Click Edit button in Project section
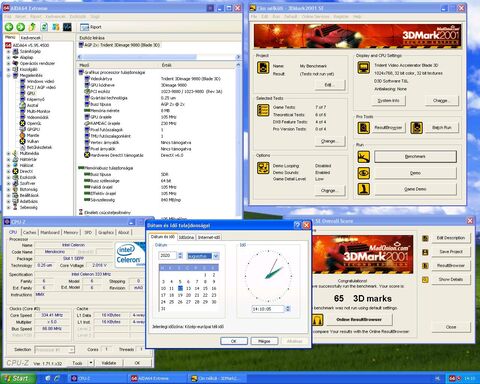The height and width of the screenshot is (384, 480). pos(329,85)
